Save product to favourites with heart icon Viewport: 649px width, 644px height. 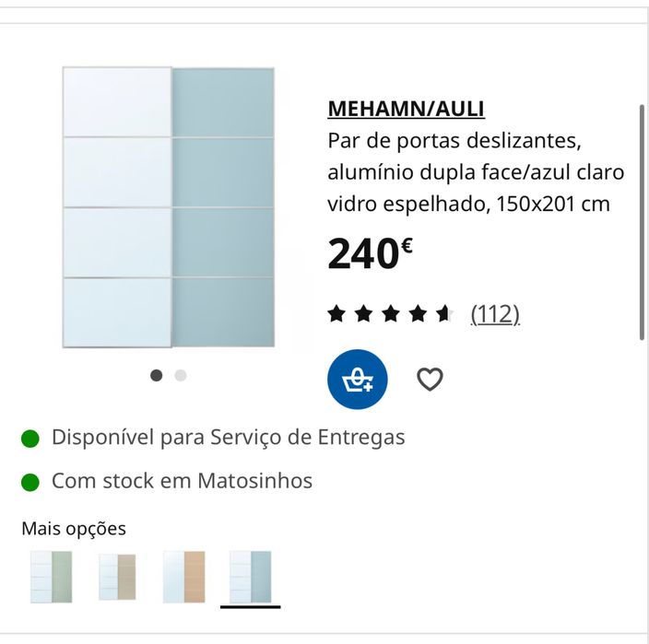pyautogui.click(x=430, y=380)
